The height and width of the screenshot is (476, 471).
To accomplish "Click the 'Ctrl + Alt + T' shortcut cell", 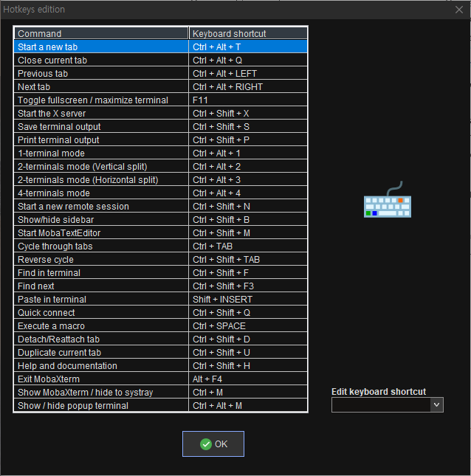I will click(248, 47).
